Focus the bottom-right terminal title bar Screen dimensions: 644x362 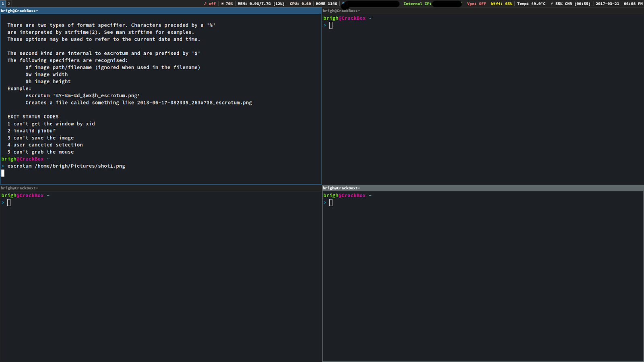(x=483, y=188)
